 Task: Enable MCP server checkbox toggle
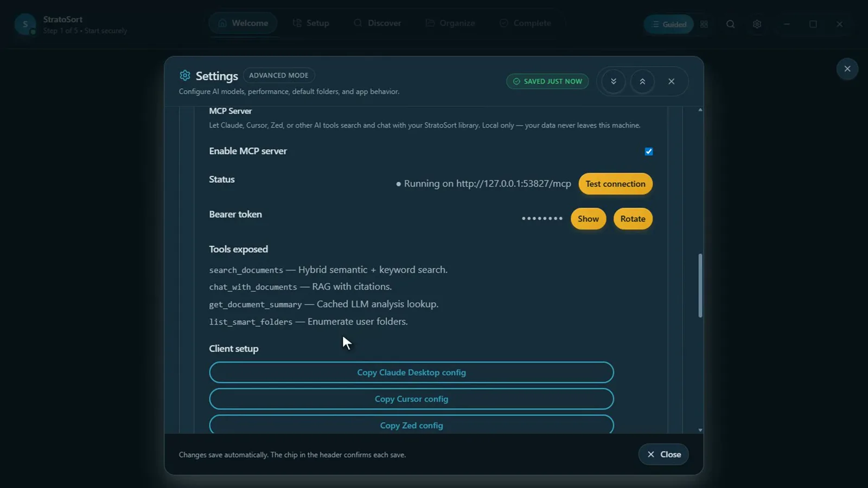coord(648,151)
